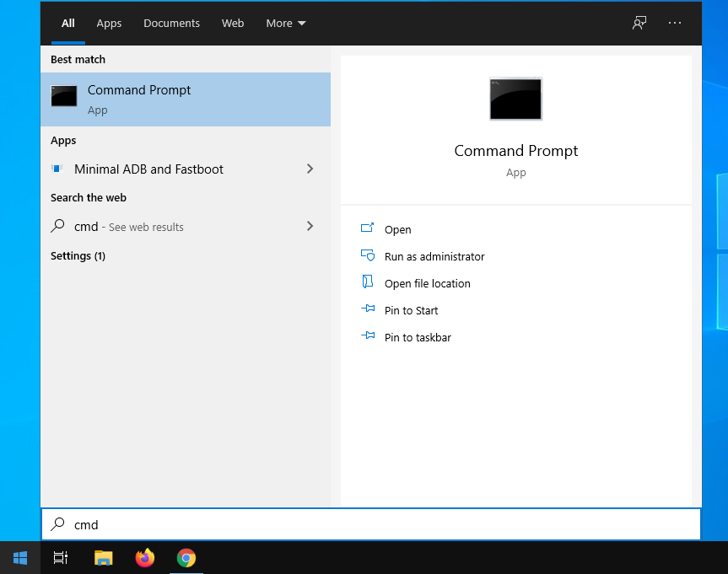The image size is (728, 574).
Task: Click the search feedback icon
Action: 639,23
